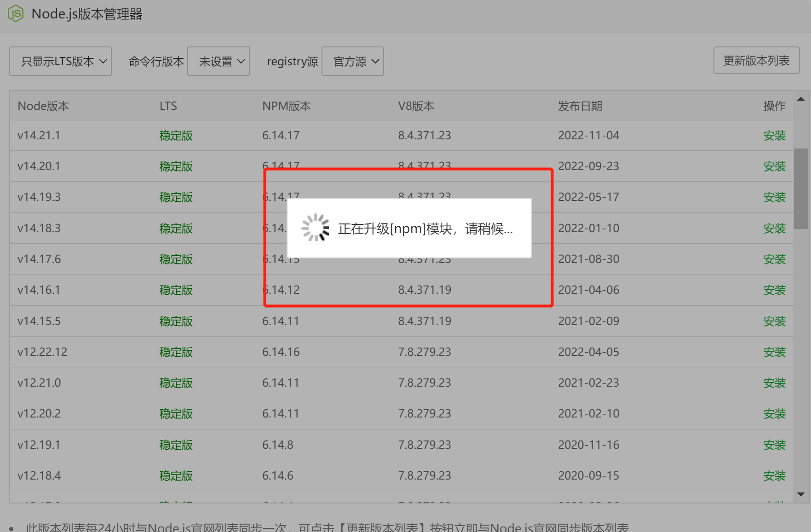The height and width of the screenshot is (532, 811).
Task: Click the 2021-02-09 release date cell
Action: [x=588, y=321]
